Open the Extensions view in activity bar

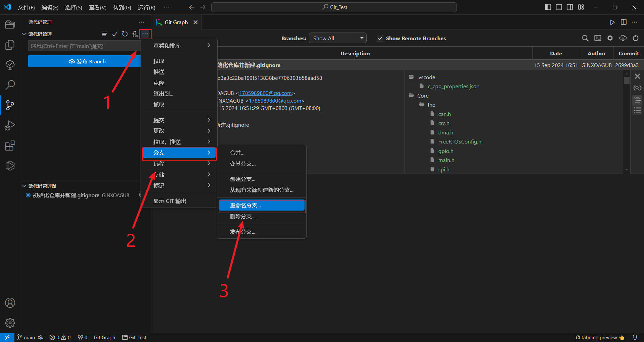pyautogui.click(x=10, y=146)
